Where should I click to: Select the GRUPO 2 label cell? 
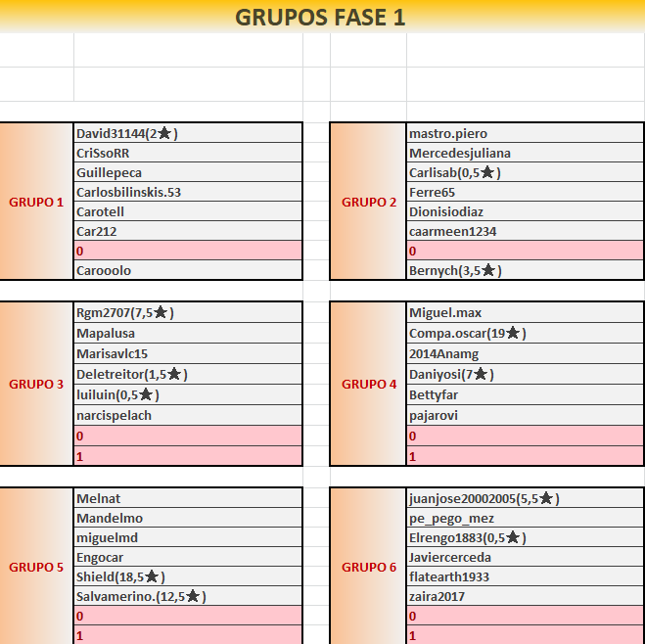369,203
